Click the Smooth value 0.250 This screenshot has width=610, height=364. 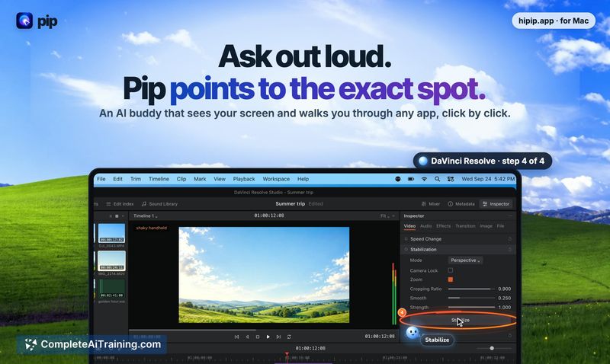504,298
